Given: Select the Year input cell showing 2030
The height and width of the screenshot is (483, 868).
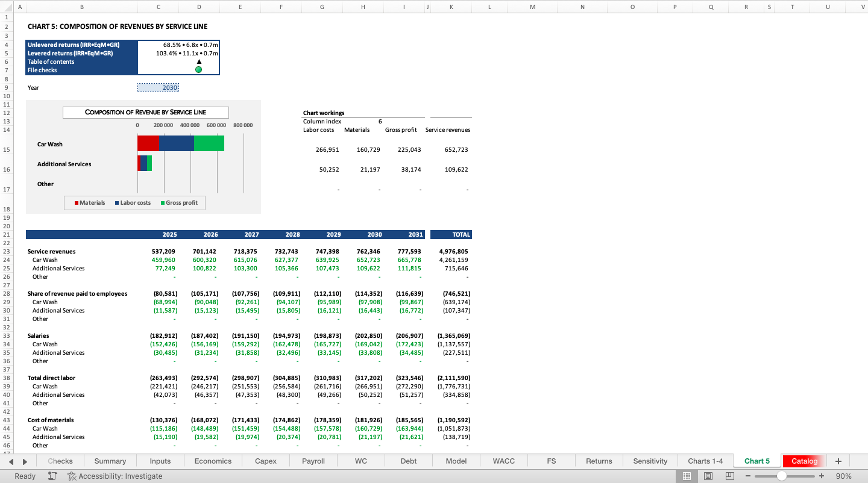Looking at the screenshot, I should 159,87.
